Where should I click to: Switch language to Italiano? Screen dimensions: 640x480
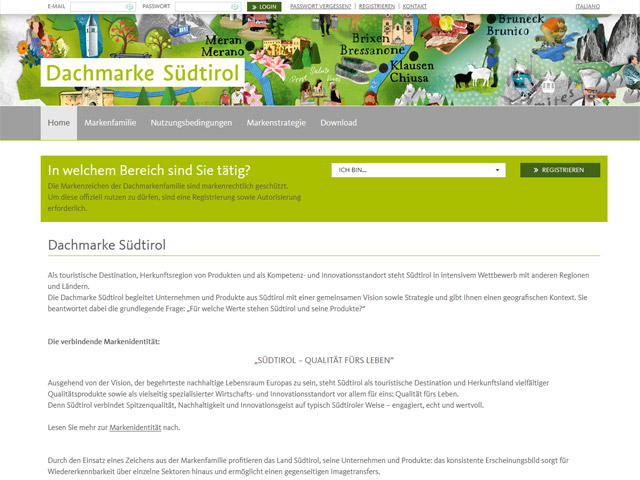click(x=588, y=7)
